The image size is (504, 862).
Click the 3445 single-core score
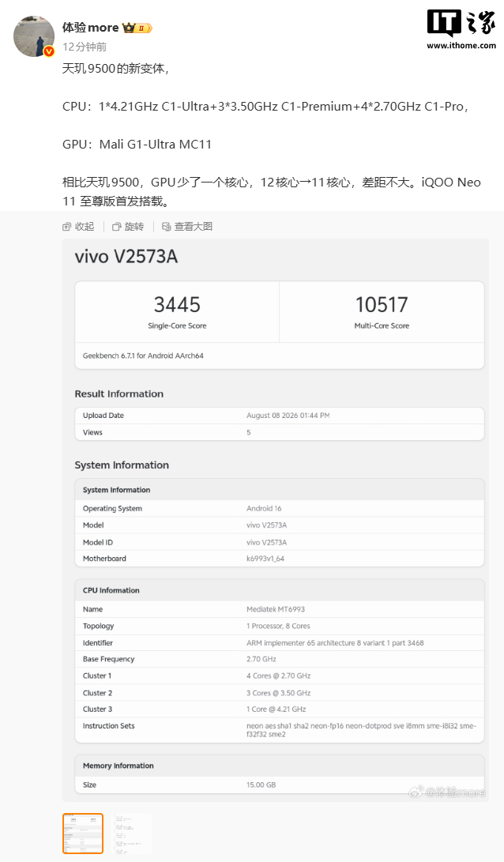[x=177, y=304]
